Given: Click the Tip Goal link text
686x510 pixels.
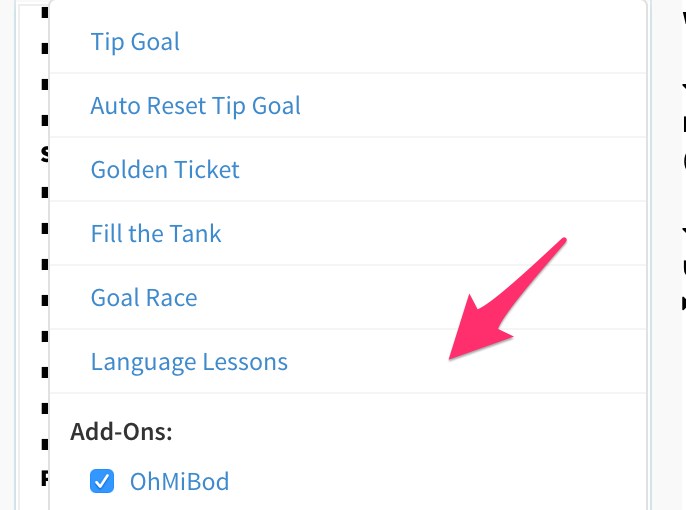Looking at the screenshot, I should point(135,42).
